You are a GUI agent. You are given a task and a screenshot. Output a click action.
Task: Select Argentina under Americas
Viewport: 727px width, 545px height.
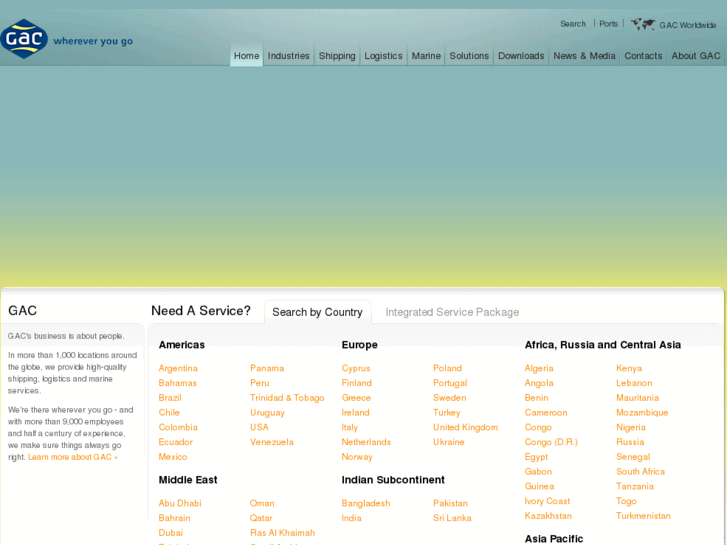point(178,368)
